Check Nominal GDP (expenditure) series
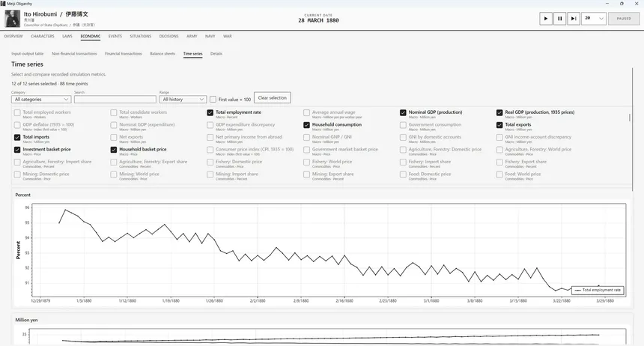 [x=113, y=125]
